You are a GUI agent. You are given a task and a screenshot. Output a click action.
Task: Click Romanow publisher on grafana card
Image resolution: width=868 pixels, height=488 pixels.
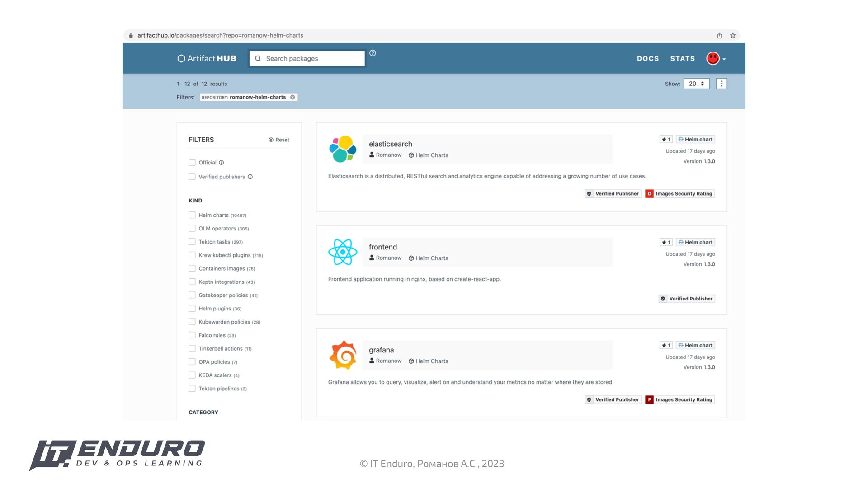(x=385, y=361)
